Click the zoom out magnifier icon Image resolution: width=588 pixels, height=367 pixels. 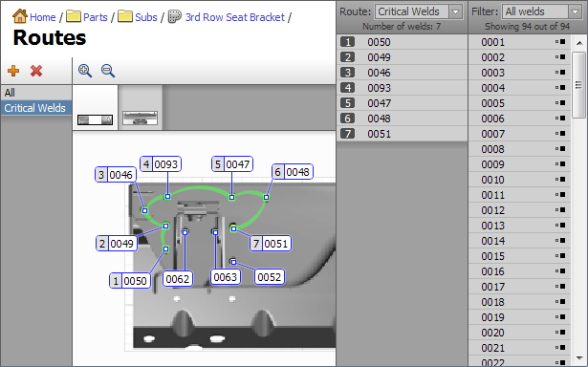click(x=108, y=71)
